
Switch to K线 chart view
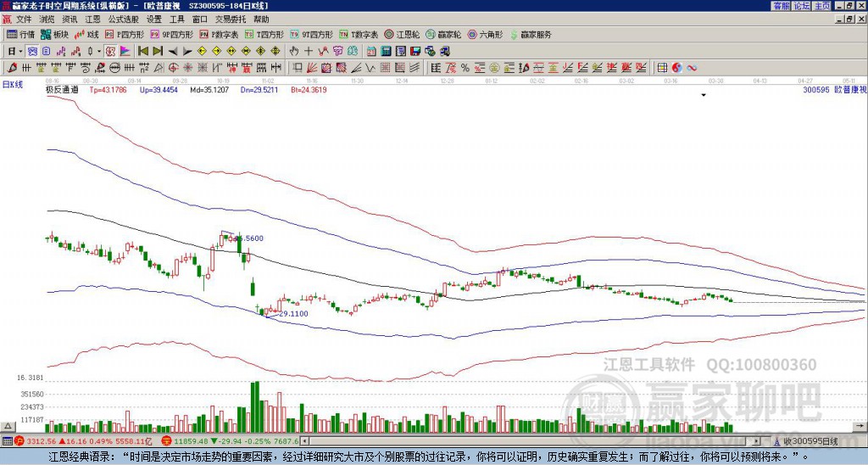click(87, 34)
